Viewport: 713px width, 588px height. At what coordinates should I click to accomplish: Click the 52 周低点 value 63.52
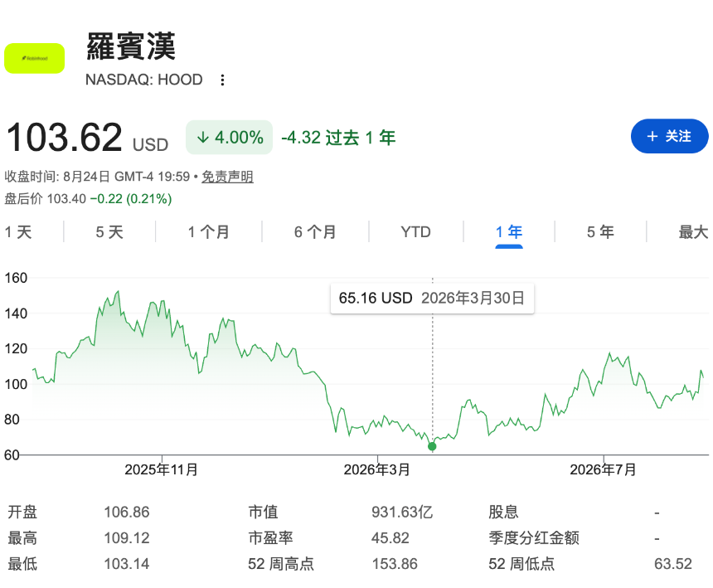(673, 564)
